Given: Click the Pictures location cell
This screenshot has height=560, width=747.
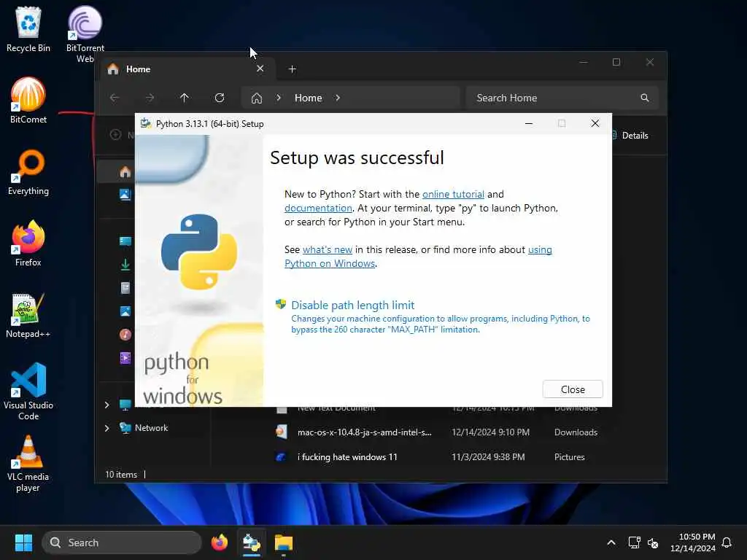Looking at the screenshot, I should tap(569, 456).
